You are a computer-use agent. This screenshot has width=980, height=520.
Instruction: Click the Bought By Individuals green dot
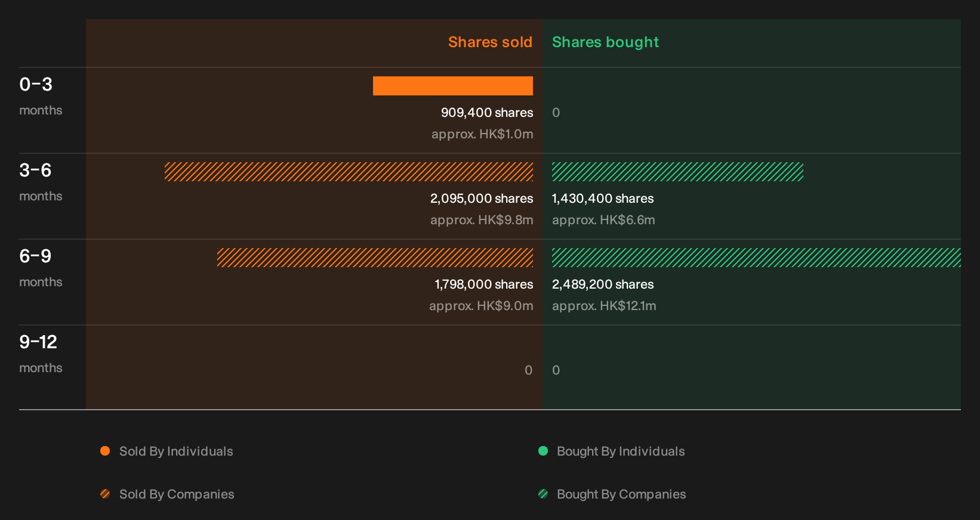pos(543,451)
